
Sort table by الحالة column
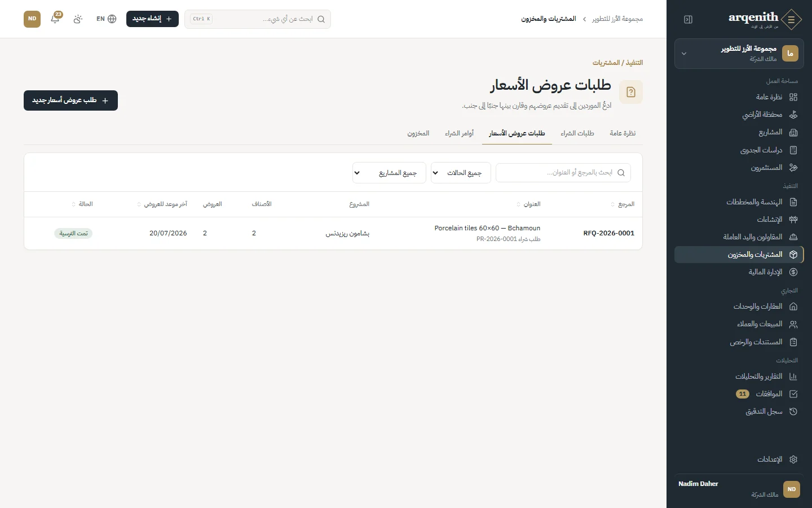click(x=82, y=204)
